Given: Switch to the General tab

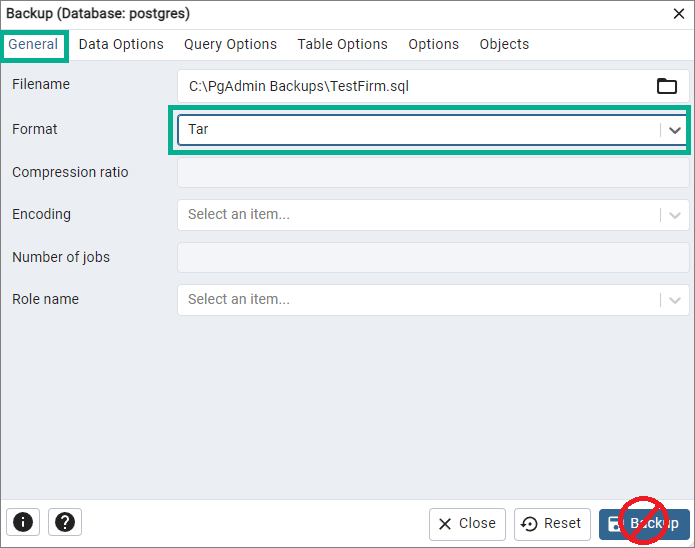Looking at the screenshot, I should [33, 44].
